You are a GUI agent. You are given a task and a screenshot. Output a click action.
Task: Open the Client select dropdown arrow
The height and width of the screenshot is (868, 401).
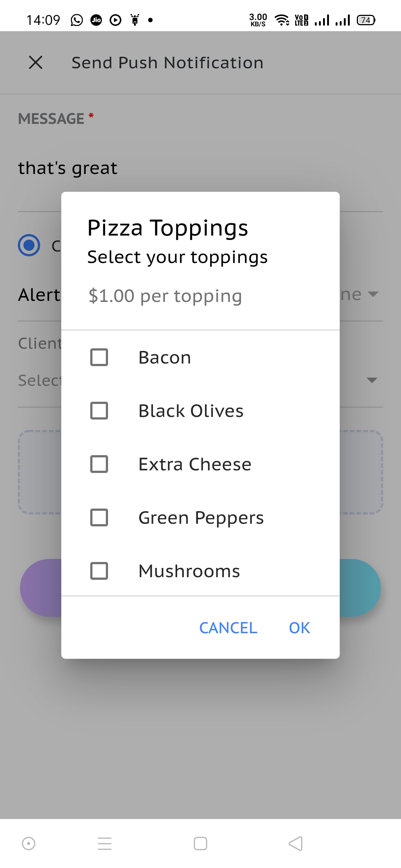point(372,380)
